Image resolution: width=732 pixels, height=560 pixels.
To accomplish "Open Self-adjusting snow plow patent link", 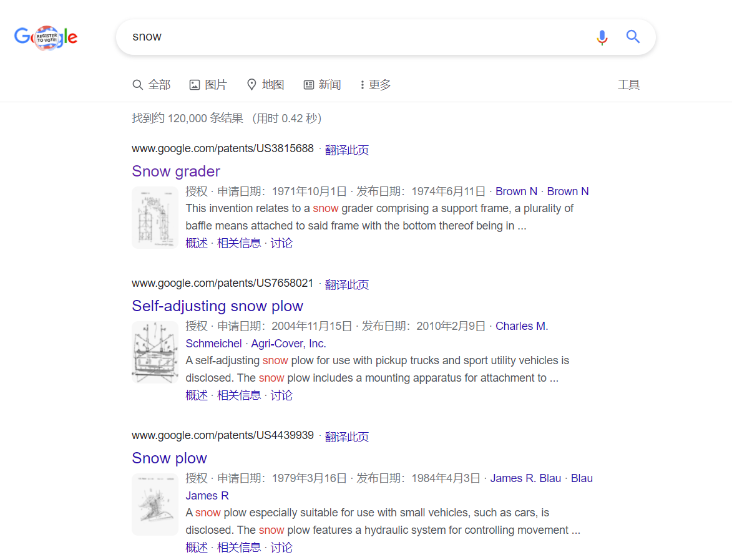I will (x=217, y=306).
